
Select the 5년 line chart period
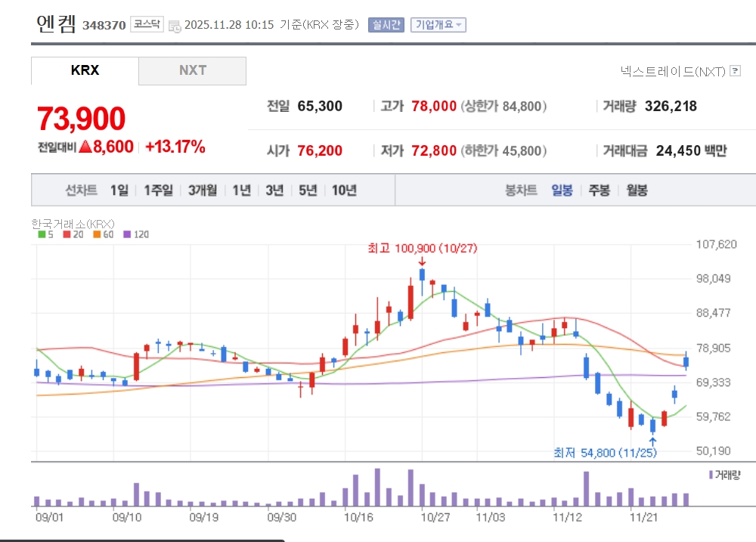[308, 190]
